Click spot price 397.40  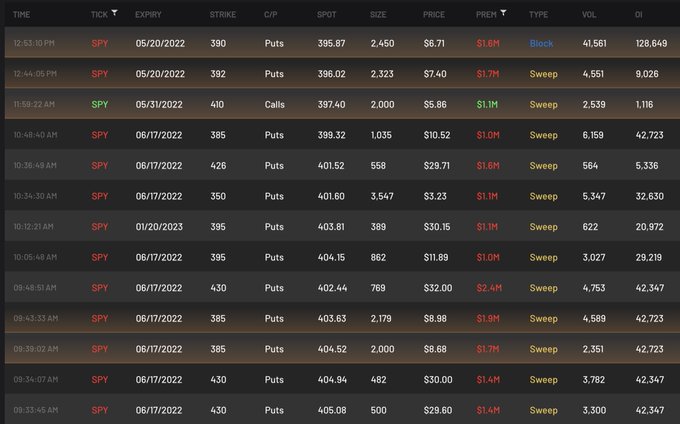[331, 104]
